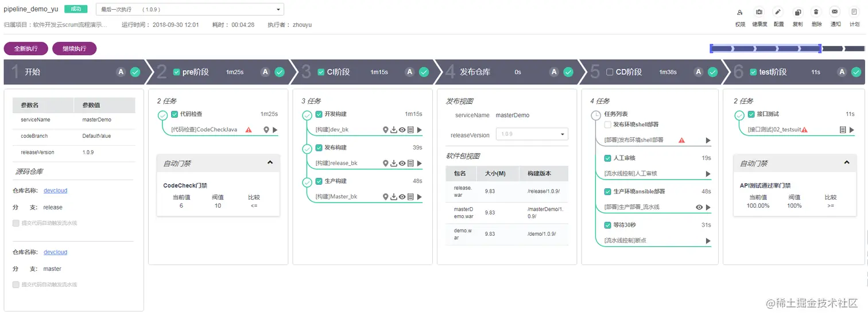This screenshot has width=868, height=319.
Task: Check the 发布环境shell部署 task checkbox
Action: point(607,125)
